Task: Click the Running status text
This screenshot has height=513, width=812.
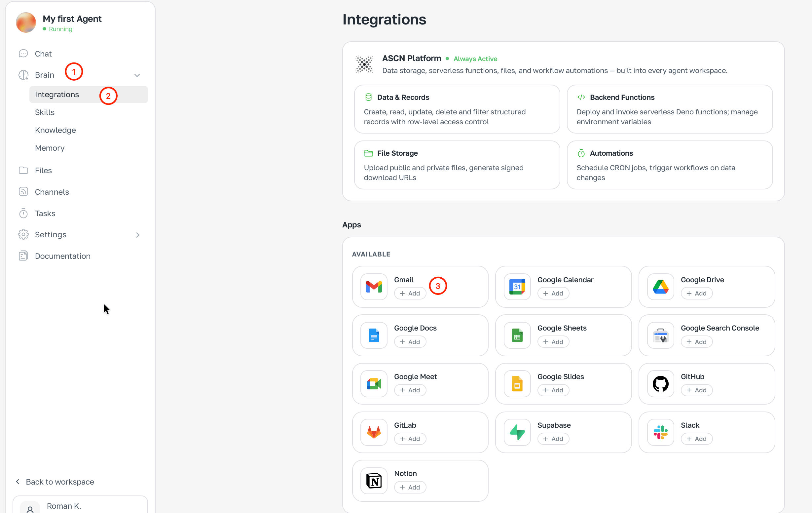Action: click(x=60, y=29)
